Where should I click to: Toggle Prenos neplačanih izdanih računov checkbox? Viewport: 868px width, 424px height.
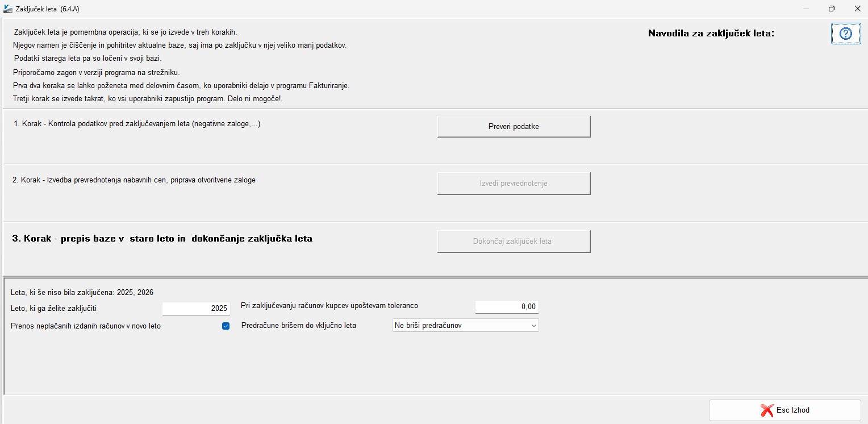tap(226, 326)
